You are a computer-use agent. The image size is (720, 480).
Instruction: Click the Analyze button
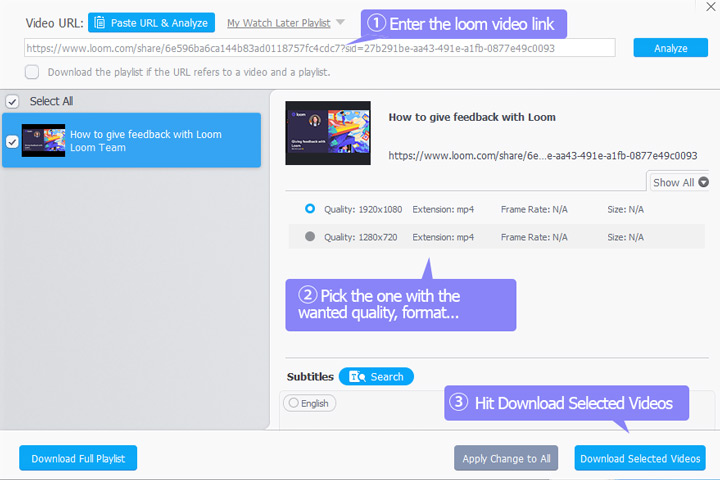pyautogui.click(x=670, y=48)
